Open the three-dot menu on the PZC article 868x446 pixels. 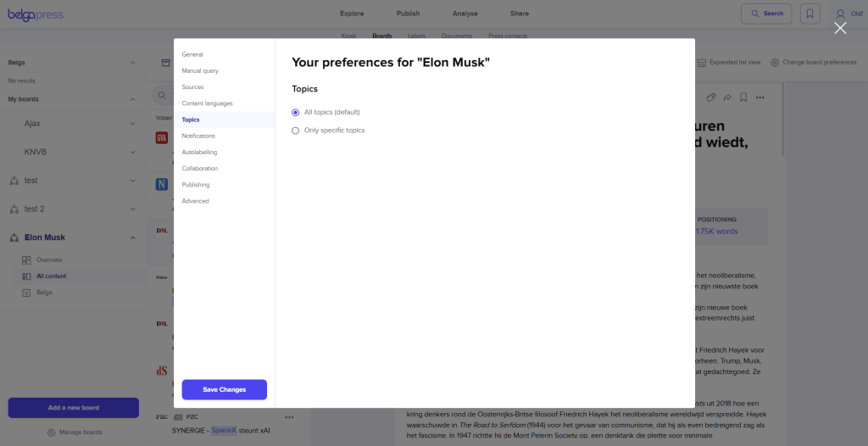tap(289, 417)
